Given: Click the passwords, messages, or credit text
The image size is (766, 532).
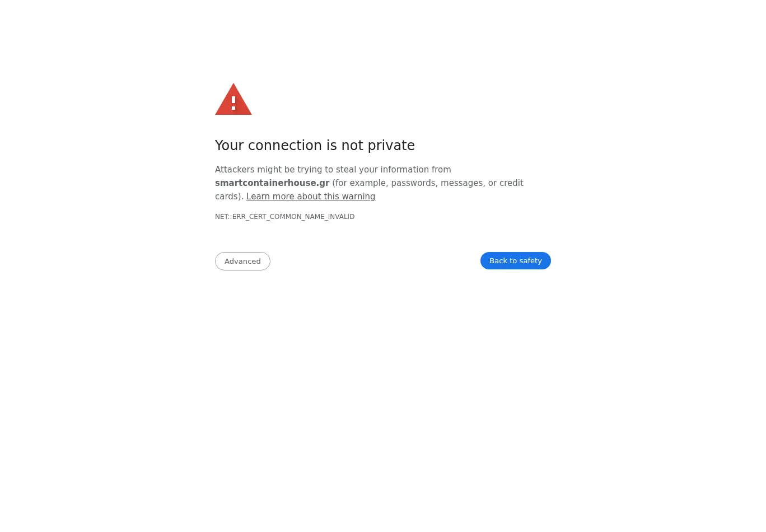Looking at the screenshot, I should 457,183.
